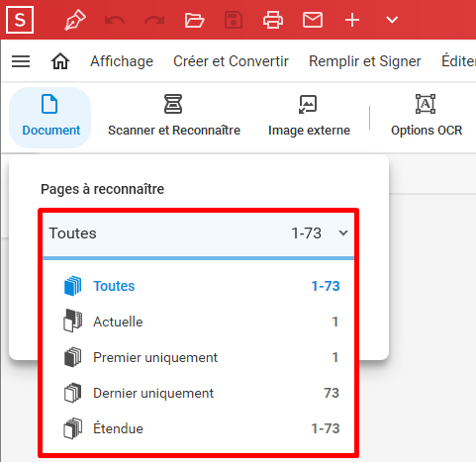Redo the last action

pos(154,20)
